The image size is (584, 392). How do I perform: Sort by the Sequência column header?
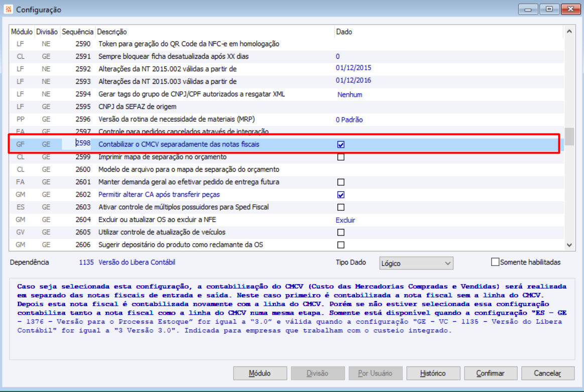(x=77, y=32)
